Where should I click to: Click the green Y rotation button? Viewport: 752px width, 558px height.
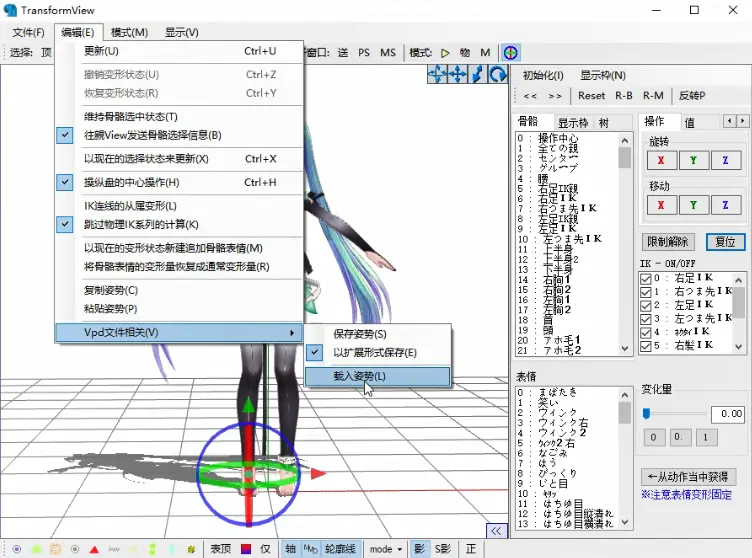tap(693, 160)
